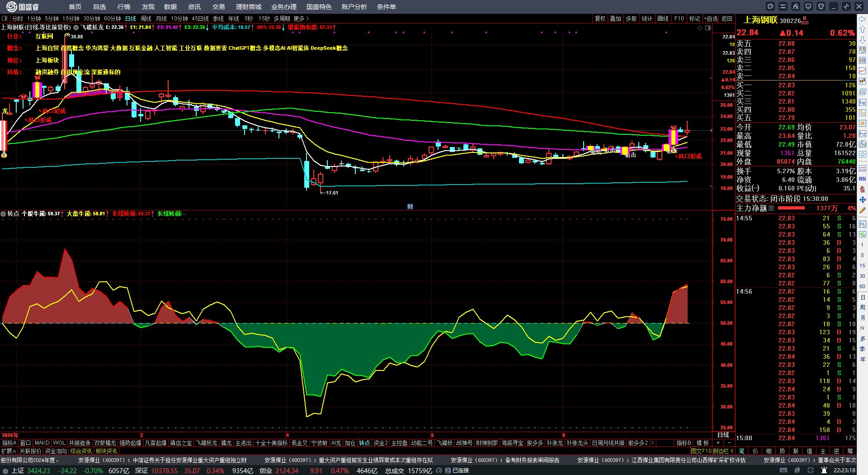Zoom in chart with plus button
The height and width of the screenshot is (475, 868).
[718, 443]
